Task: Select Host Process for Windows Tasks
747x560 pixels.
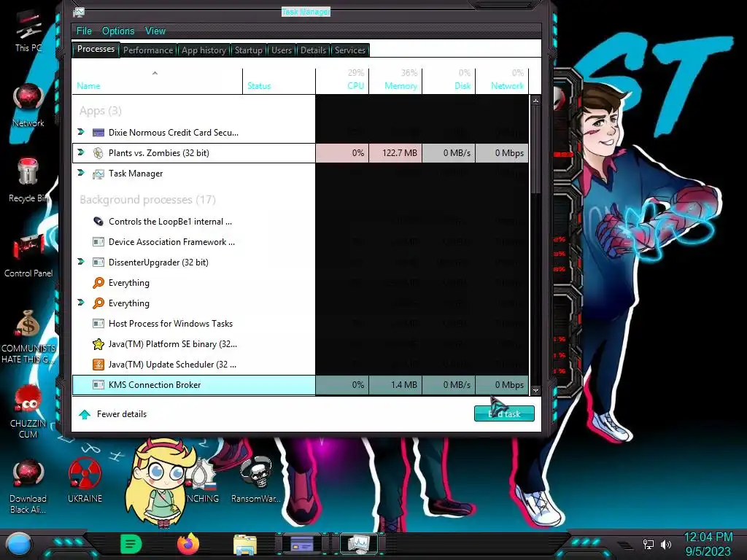Action: point(300,323)
